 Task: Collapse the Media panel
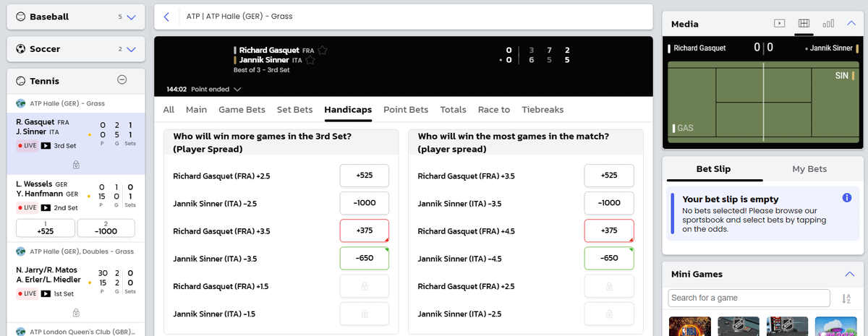click(x=851, y=24)
